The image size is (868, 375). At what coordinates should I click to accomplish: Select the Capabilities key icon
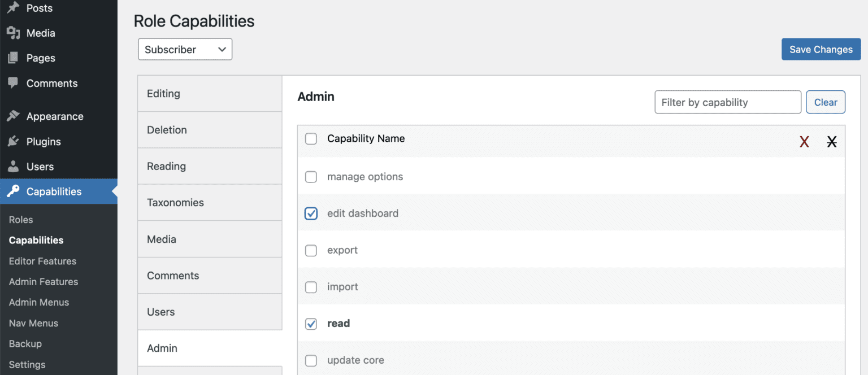(12, 191)
